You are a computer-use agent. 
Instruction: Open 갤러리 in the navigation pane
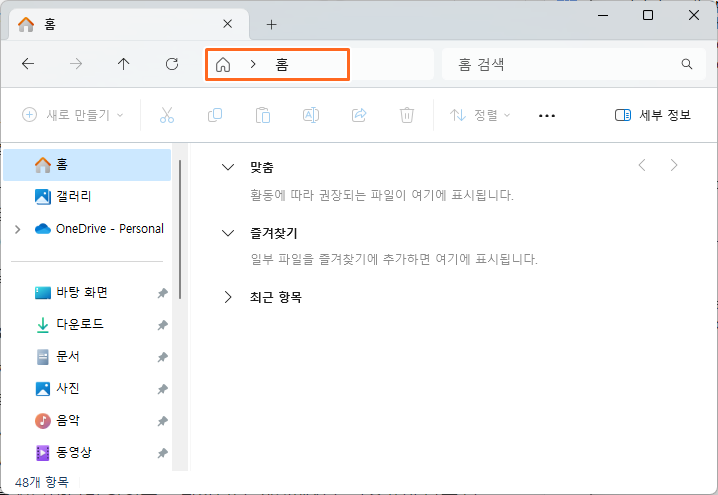point(87,197)
